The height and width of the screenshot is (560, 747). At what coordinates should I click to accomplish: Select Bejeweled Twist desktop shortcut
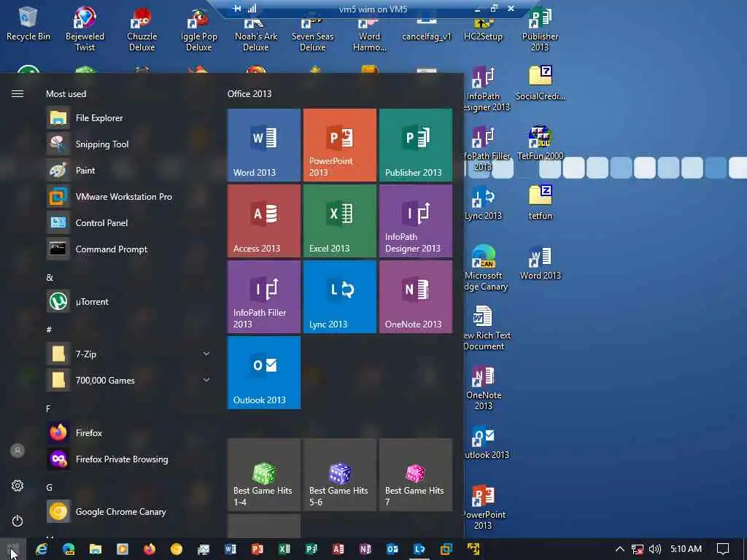pos(85,28)
